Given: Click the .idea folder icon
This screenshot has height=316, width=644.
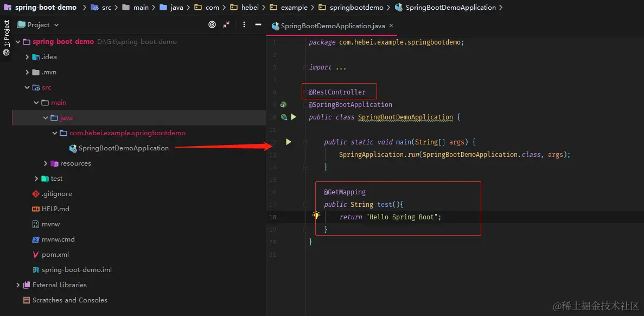Looking at the screenshot, I should point(36,57).
